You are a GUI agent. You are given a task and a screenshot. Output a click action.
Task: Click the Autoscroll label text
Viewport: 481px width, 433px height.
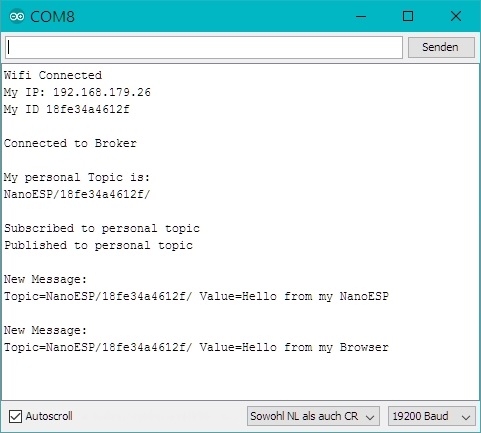(x=49, y=416)
